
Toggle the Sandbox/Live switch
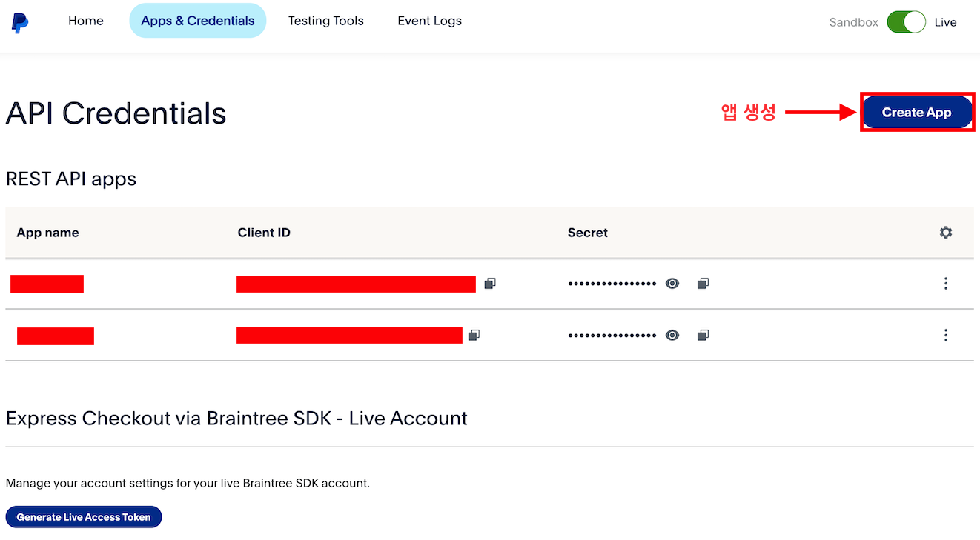pos(906,22)
